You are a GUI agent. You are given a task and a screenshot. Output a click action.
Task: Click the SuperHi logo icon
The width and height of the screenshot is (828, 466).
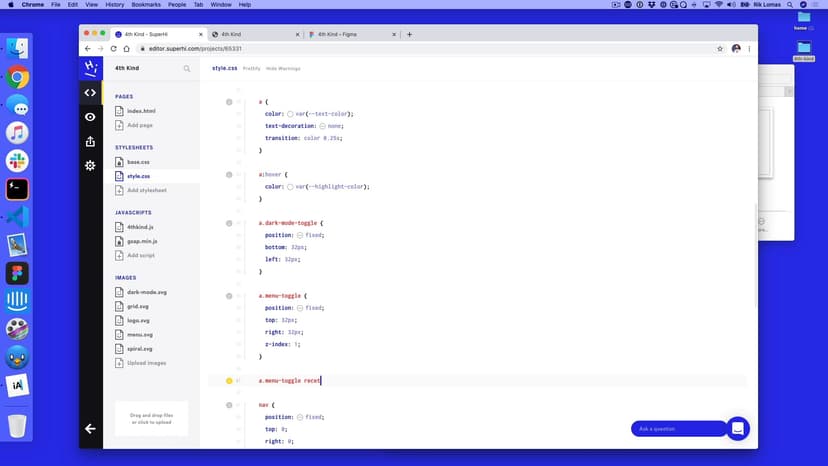[x=90, y=68]
